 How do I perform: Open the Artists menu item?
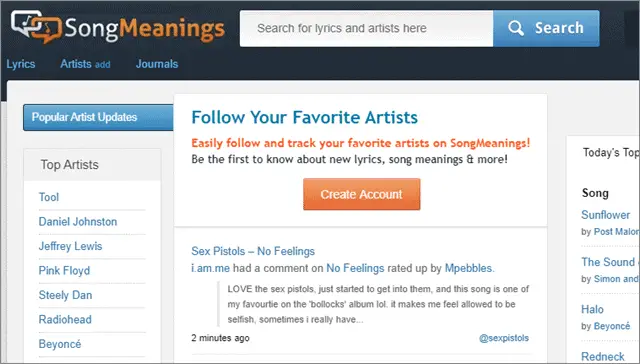click(76, 64)
